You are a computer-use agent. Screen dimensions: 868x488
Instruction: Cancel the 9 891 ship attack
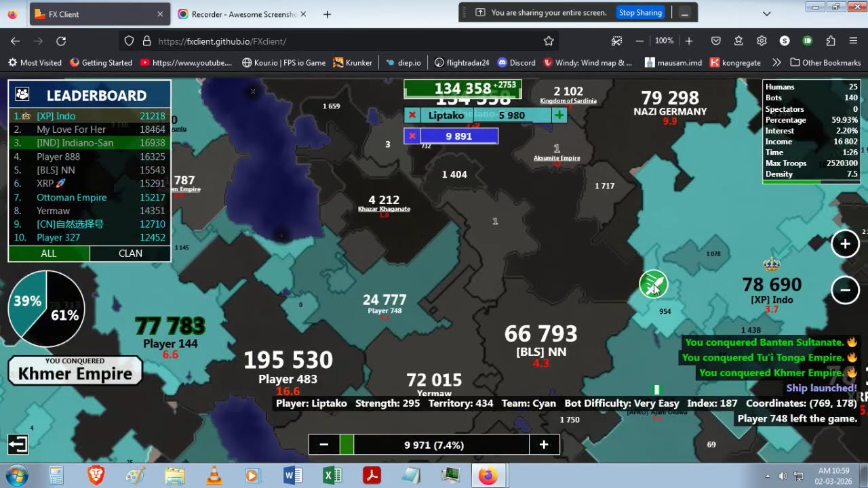(412, 136)
